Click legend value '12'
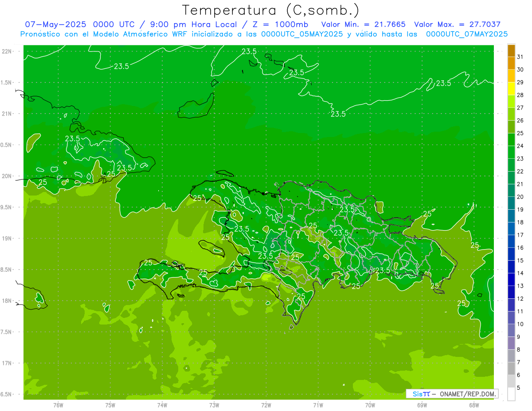The height and width of the screenshot is (411, 532). click(x=520, y=299)
